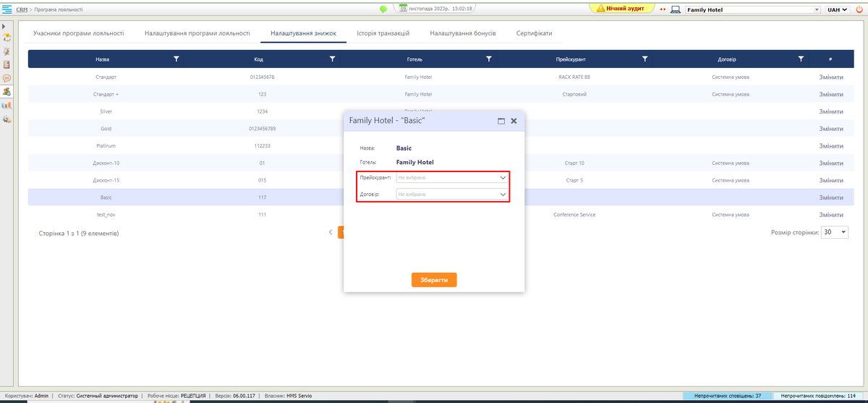Image resolution: width=868 pixels, height=403 pixels.
Task: Expand the page size dropdown showing 30
Action: pos(835,232)
